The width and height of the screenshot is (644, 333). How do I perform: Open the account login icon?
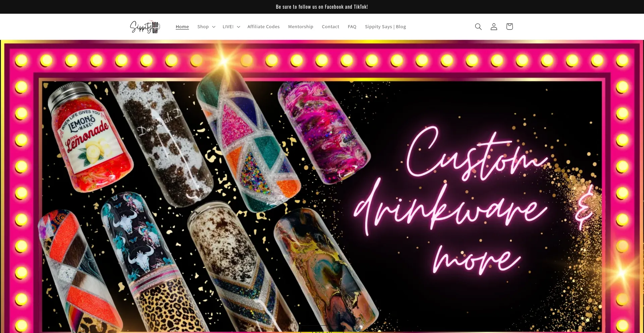click(494, 26)
